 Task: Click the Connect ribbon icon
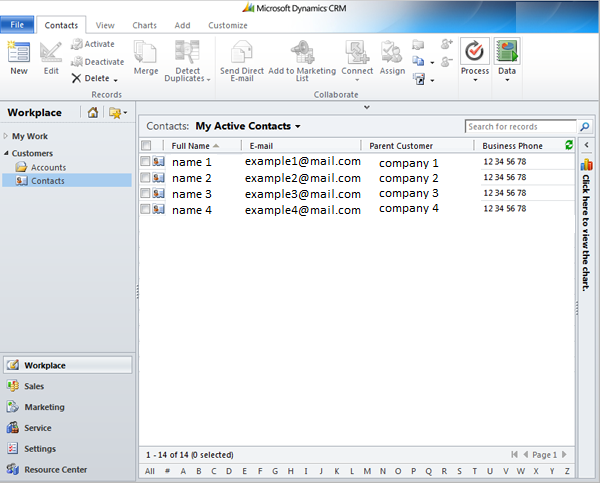(x=357, y=52)
